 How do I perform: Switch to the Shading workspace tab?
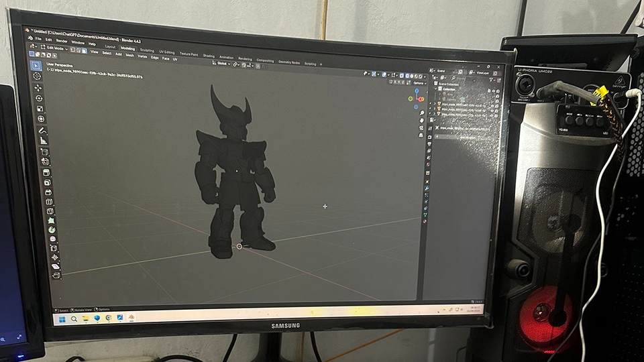point(209,56)
